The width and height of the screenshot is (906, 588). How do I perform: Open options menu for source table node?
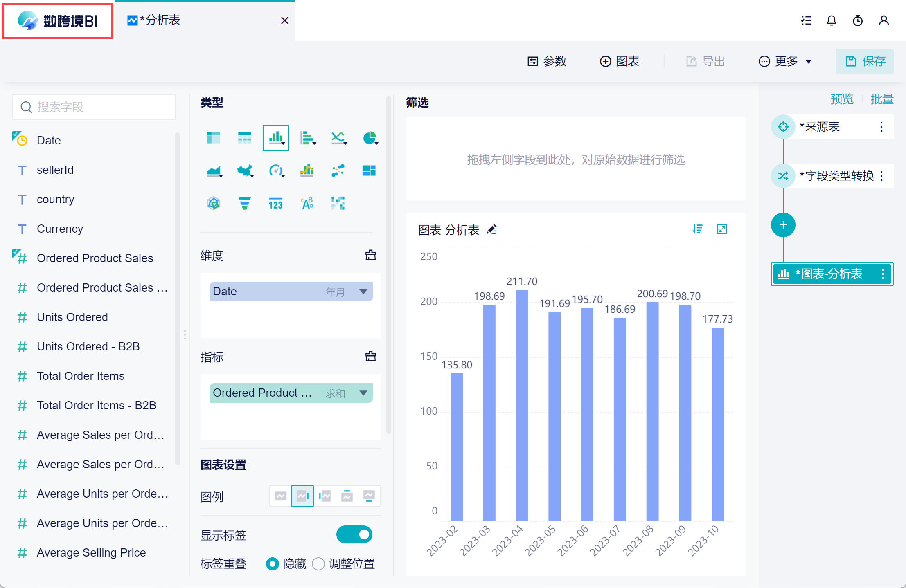pyautogui.click(x=881, y=127)
